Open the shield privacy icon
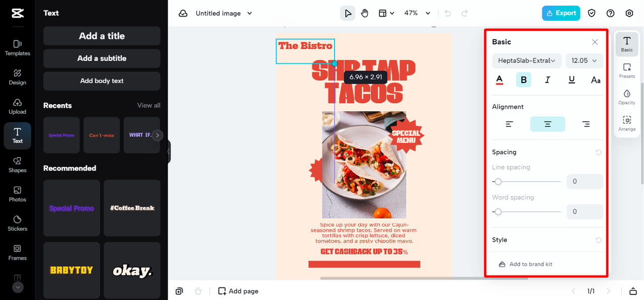This screenshot has height=300, width=644. [592, 13]
